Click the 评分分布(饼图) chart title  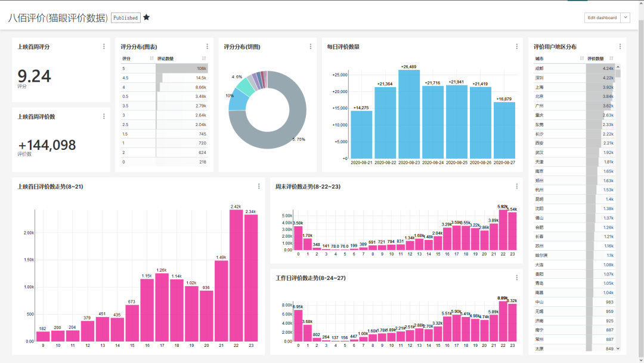242,47
